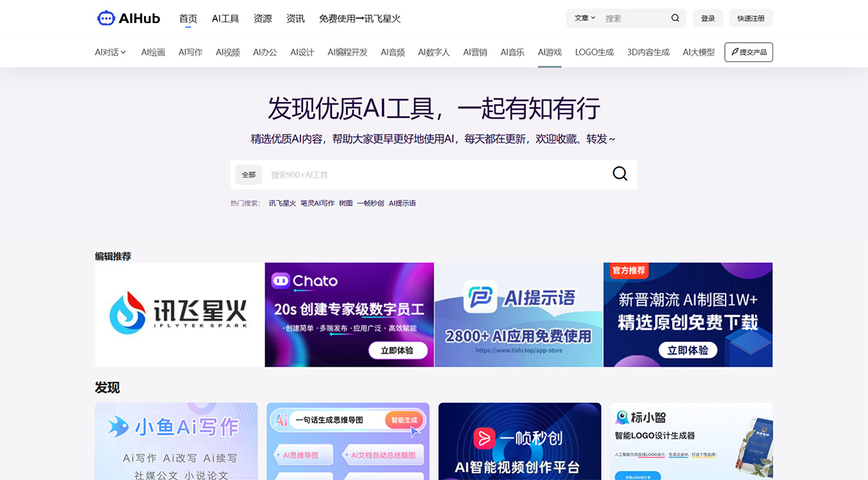Select the 全部 filter in the search box
The image size is (868, 480).
coord(248,174)
